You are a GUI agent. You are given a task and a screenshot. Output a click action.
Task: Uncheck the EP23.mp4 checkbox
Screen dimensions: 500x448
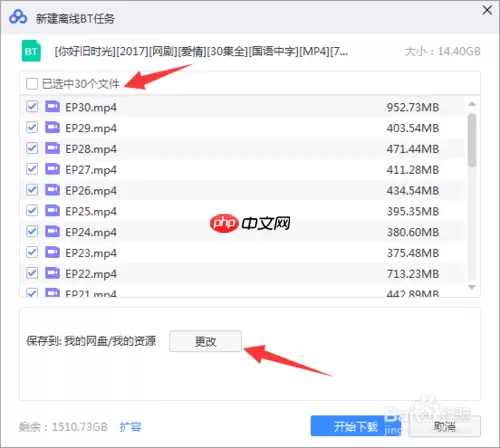tap(32, 252)
